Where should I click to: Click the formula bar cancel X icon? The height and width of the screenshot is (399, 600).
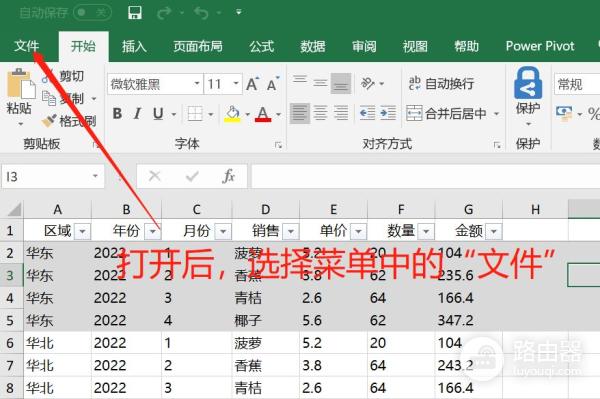point(155,176)
